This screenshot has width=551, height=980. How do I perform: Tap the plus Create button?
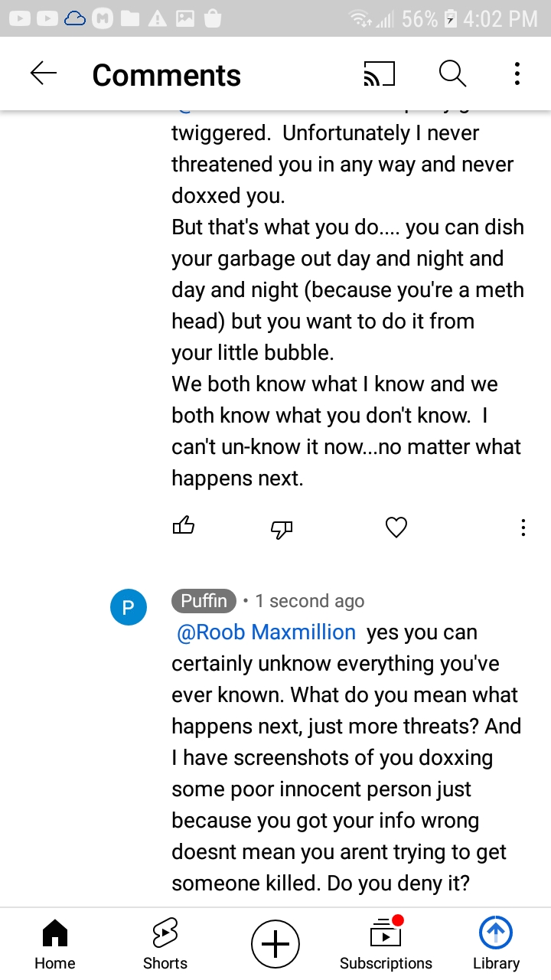coord(275,944)
